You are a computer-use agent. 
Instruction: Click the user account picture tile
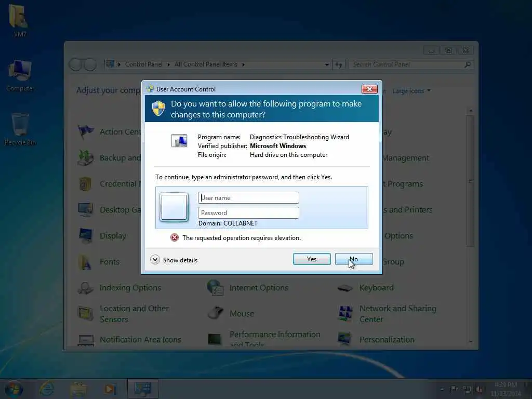174,207
